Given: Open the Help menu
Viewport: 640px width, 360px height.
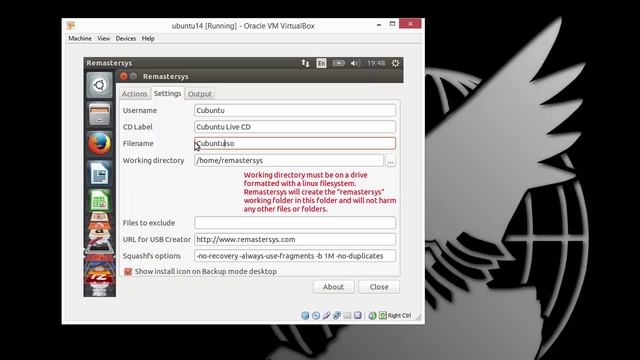Looking at the screenshot, I should pyautogui.click(x=148, y=38).
